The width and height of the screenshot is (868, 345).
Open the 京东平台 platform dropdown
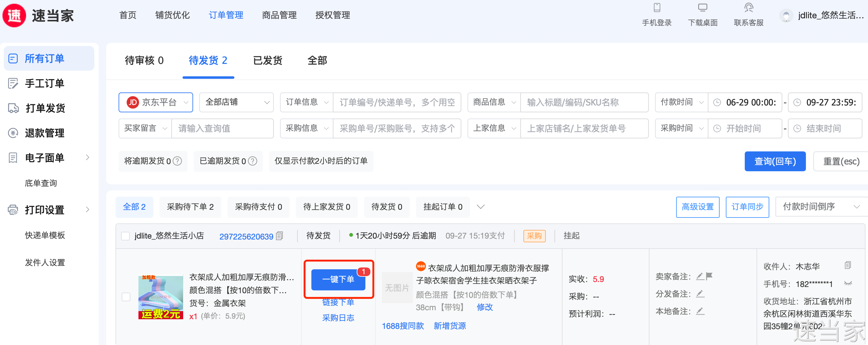[156, 102]
